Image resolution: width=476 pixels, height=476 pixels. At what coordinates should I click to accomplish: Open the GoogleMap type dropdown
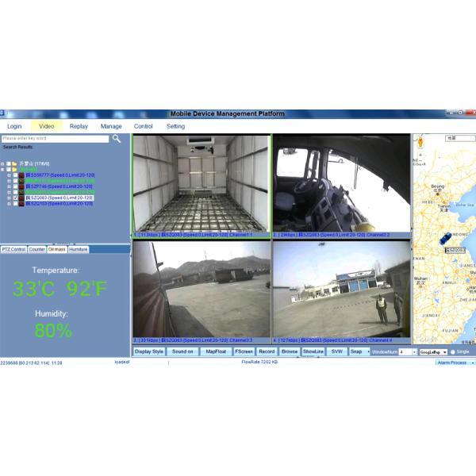[443, 351]
